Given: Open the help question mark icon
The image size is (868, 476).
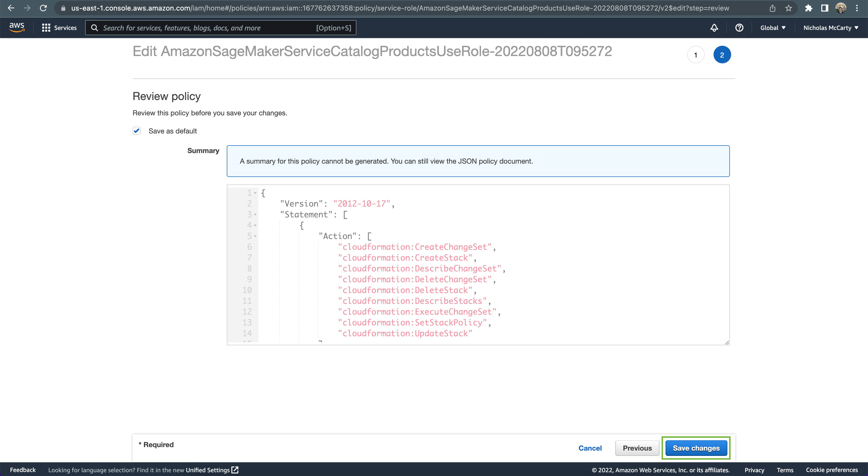Looking at the screenshot, I should coord(739,28).
